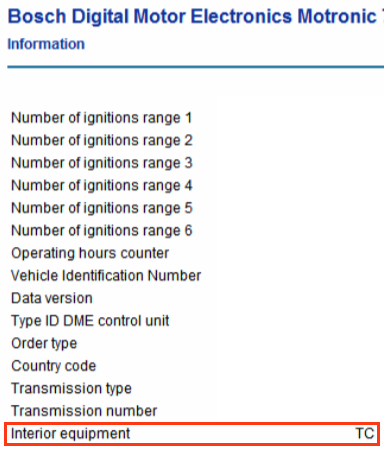The height and width of the screenshot is (449, 384).
Task: Select the Order type row
Action: click(x=194, y=343)
